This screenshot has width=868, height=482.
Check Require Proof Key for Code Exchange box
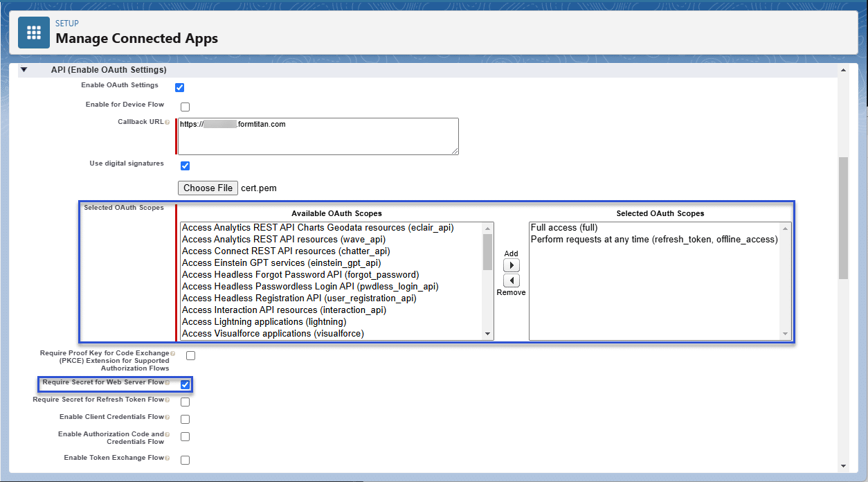190,355
